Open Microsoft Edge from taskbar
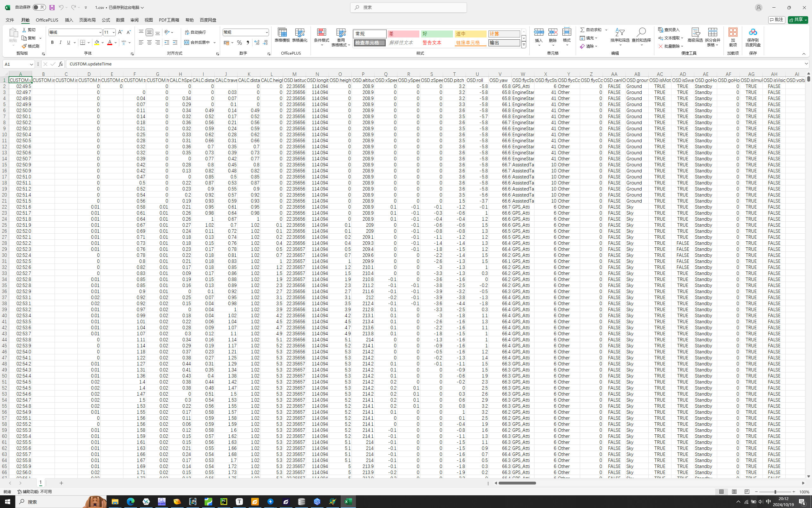Image resolution: width=812 pixels, height=508 pixels. [x=131, y=502]
